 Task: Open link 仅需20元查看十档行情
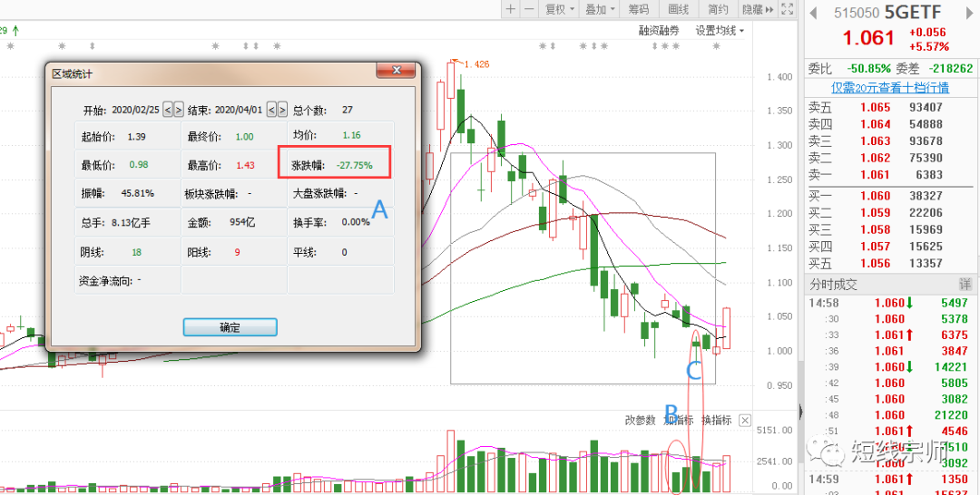890,87
